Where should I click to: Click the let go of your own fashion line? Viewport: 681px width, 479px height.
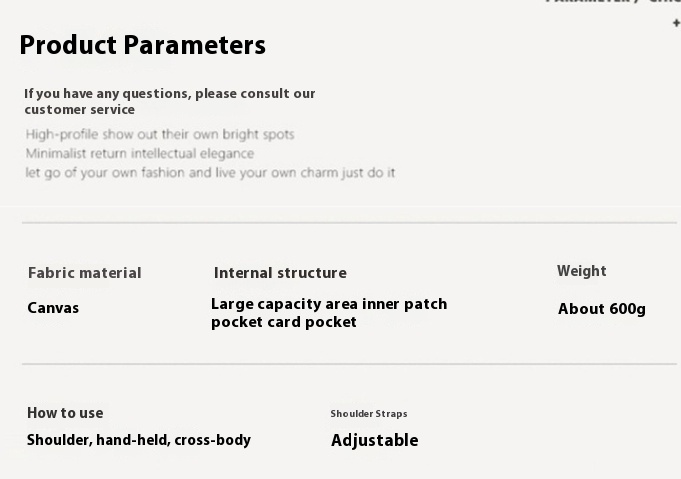pyautogui.click(x=210, y=173)
